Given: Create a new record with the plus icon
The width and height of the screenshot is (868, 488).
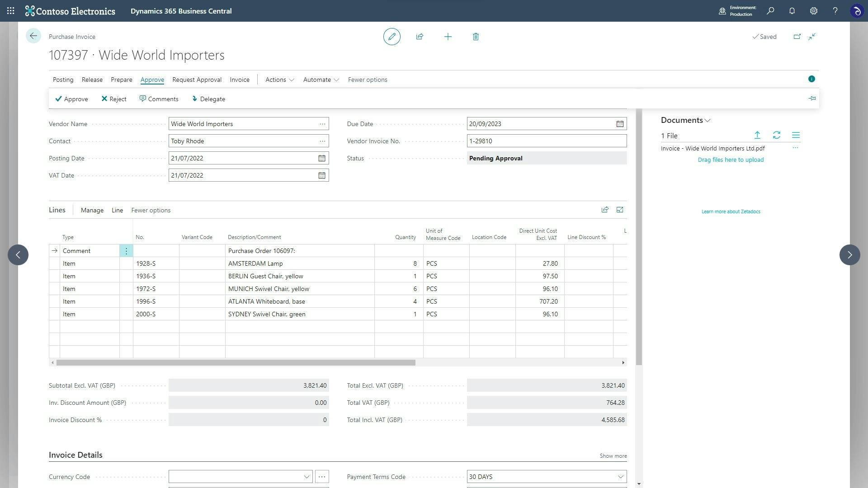Looking at the screenshot, I should 448,37.
